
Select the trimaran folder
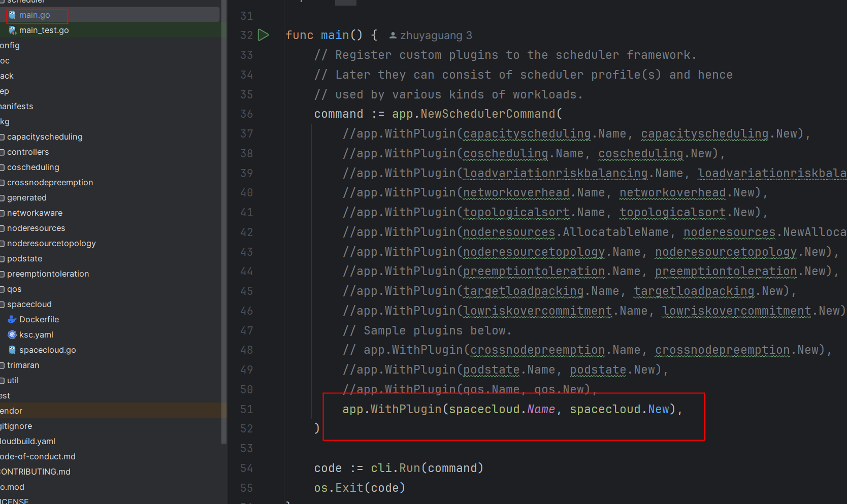point(23,365)
